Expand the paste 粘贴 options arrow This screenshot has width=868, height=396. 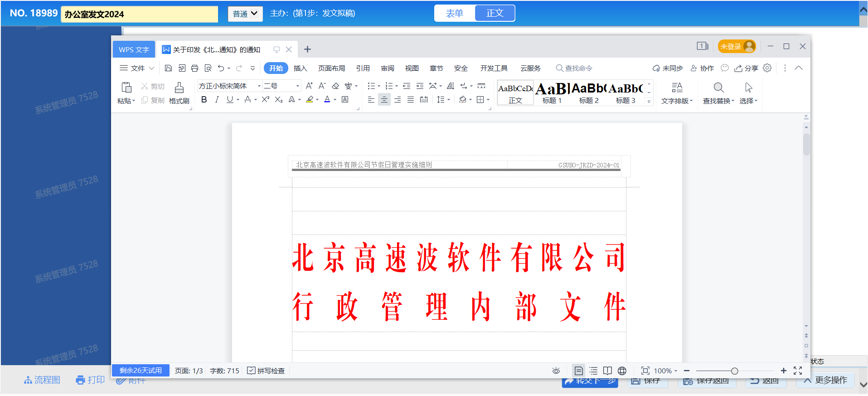134,101
